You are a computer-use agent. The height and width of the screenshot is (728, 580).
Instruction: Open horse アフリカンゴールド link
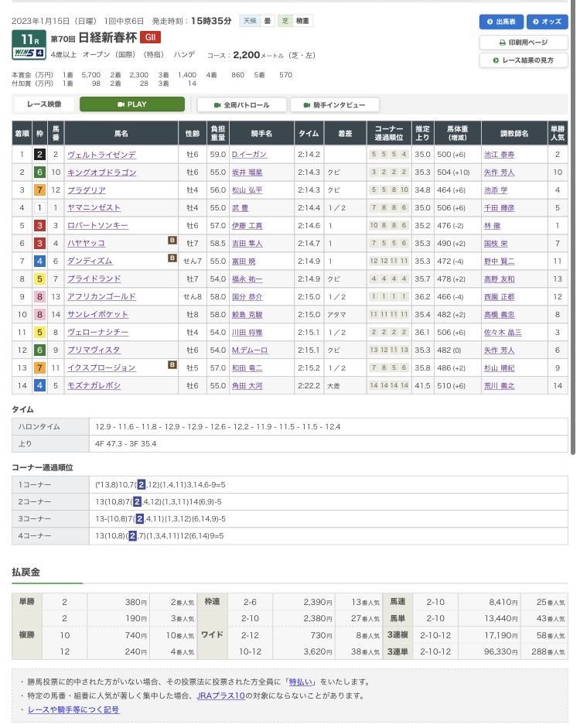click(101, 296)
